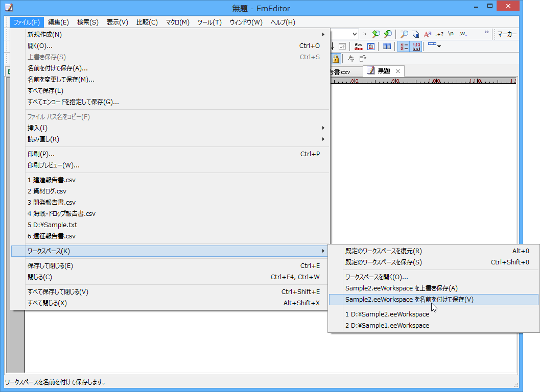
Task: Expand the overflow chevron before Marker toolbar
Action: click(487, 32)
